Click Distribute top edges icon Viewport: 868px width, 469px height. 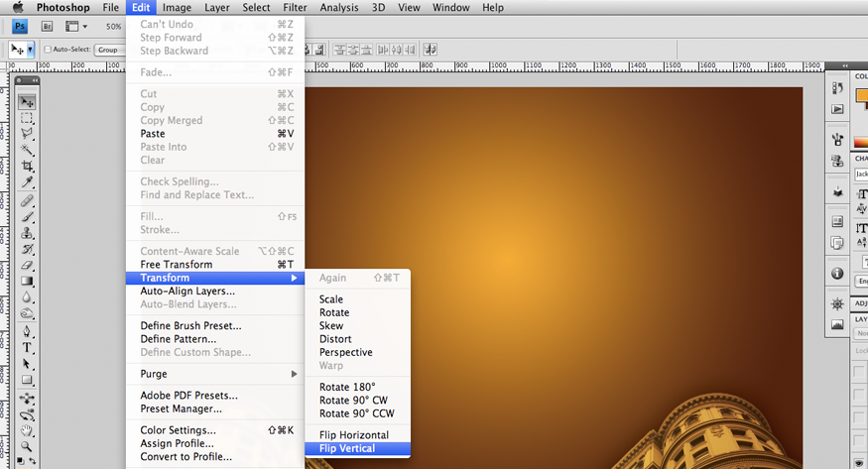(x=339, y=50)
